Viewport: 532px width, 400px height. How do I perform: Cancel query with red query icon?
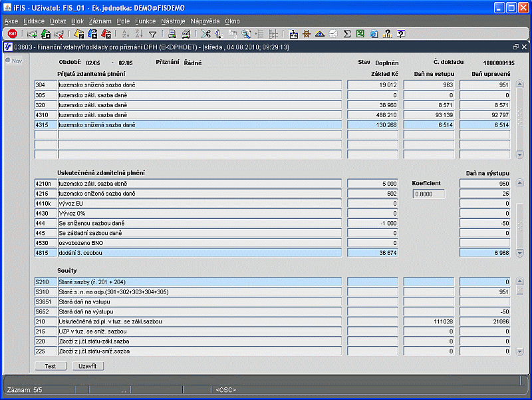tap(106, 34)
